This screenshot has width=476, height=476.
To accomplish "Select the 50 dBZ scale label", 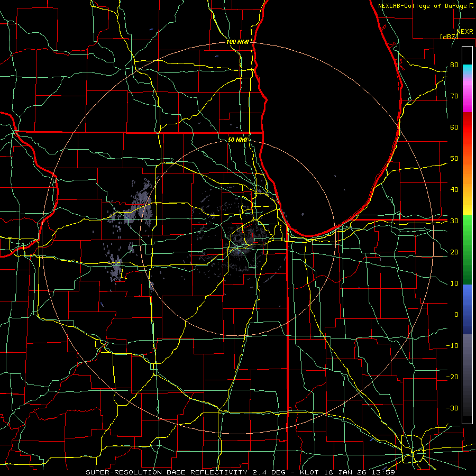I will coord(454,159).
